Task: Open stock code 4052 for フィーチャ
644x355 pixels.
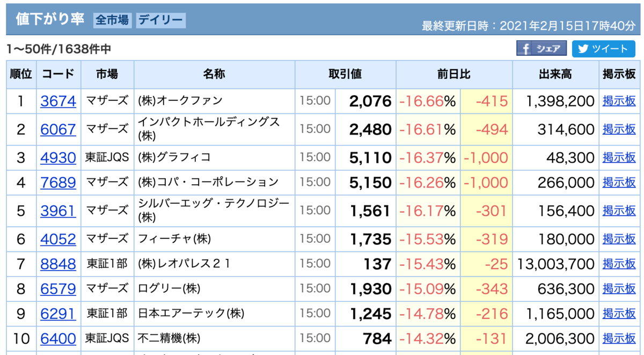Action: coord(58,239)
